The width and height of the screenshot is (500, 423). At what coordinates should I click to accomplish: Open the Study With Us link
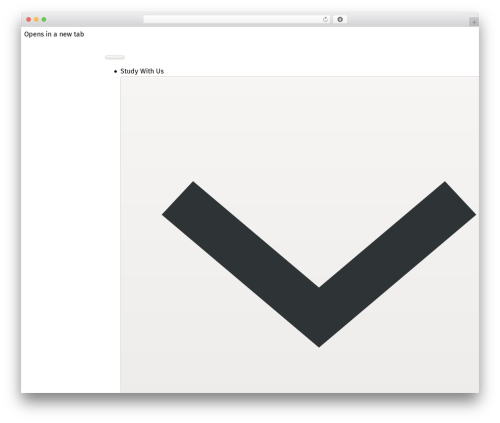pyautogui.click(x=142, y=71)
